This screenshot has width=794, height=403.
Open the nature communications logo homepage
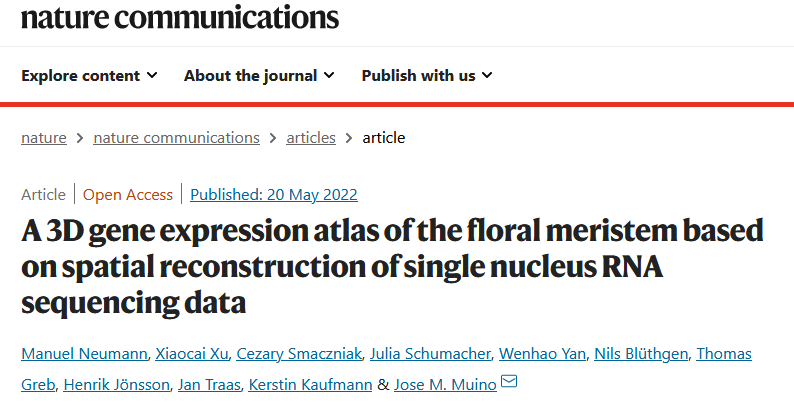coord(180,17)
